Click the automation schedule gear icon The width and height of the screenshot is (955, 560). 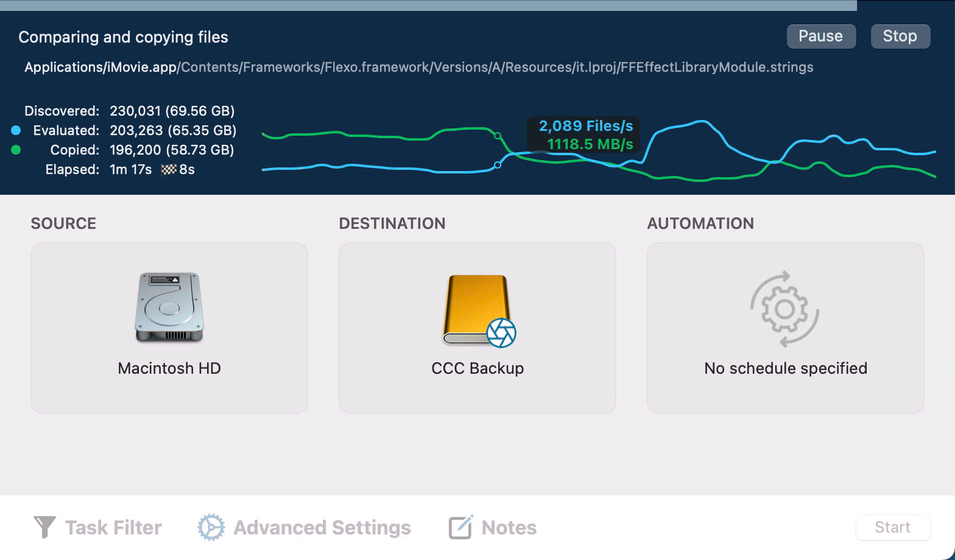(x=785, y=309)
